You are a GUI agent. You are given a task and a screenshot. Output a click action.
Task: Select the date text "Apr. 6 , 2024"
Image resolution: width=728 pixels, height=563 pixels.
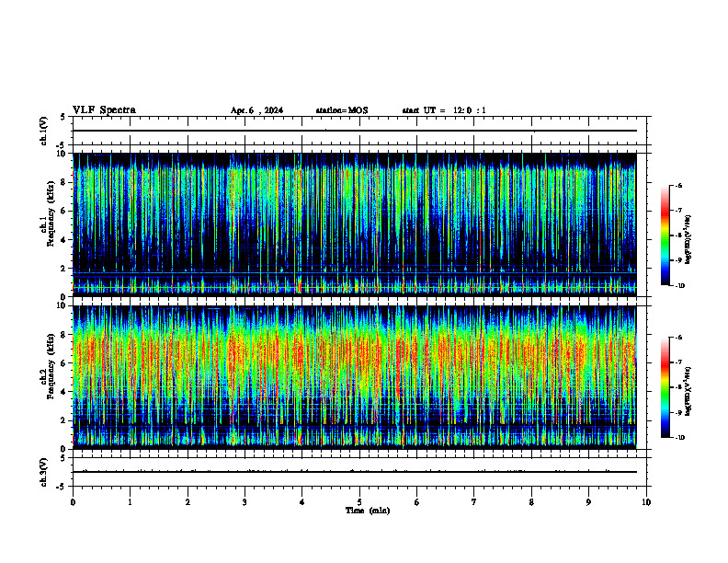click(256, 110)
